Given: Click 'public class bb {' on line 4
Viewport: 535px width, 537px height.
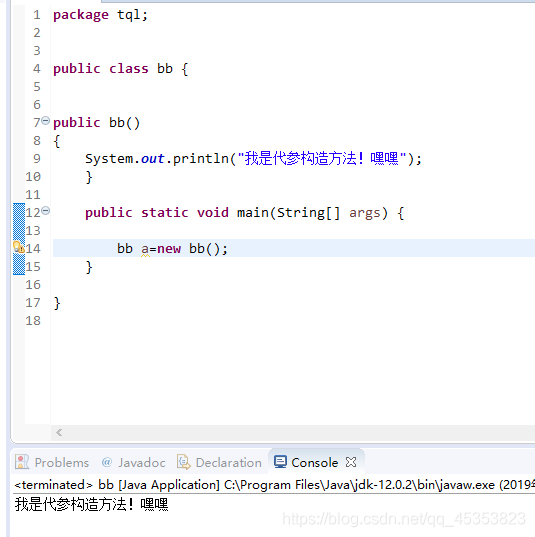Looking at the screenshot, I should click(x=121, y=69).
